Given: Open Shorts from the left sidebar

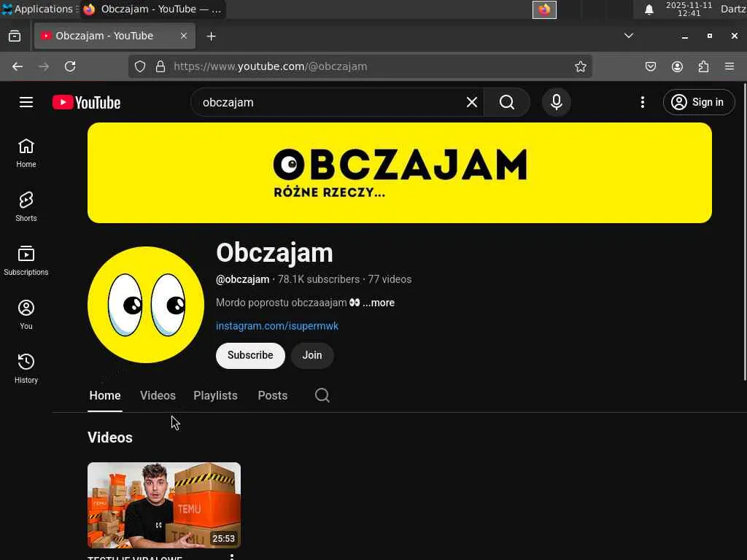Looking at the screenshot, I should point(26,206).
